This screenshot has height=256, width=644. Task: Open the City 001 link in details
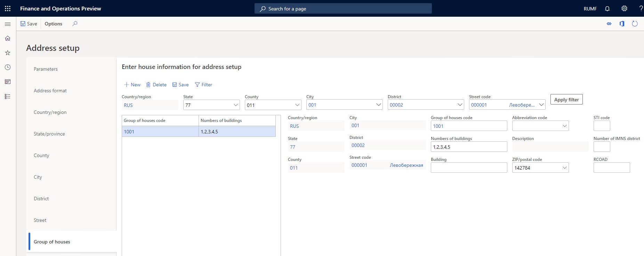(x=355, y=125)
